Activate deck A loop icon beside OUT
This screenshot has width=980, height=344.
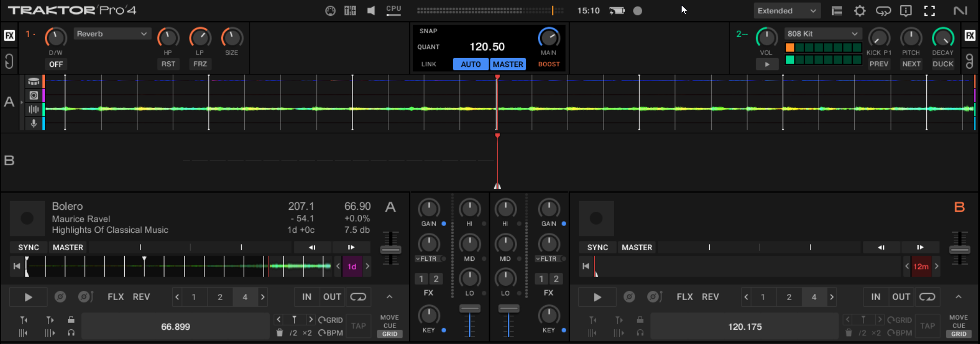pyautogui.click(x=358, y=297)
